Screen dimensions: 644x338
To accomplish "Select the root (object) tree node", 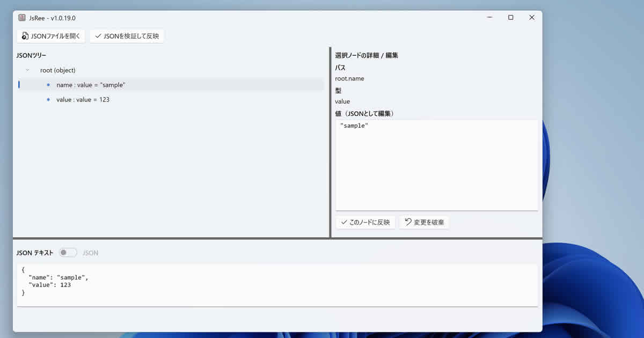I will (x=57, y=70).
